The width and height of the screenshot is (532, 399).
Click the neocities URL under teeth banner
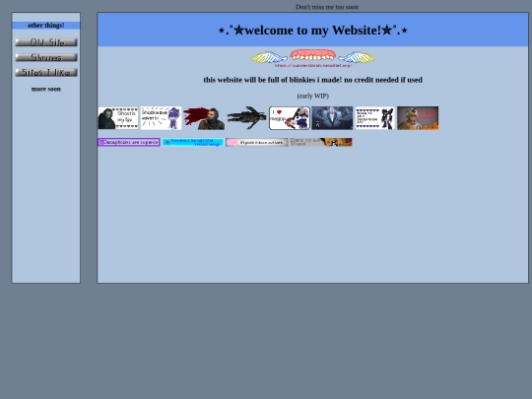(x=313, y=65)
